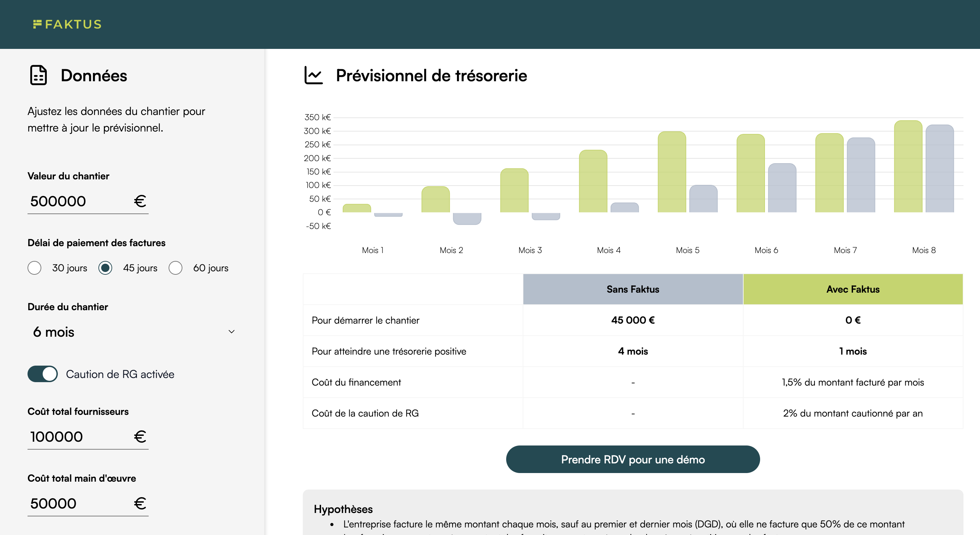Click the green bar for Mois 7

829,173
